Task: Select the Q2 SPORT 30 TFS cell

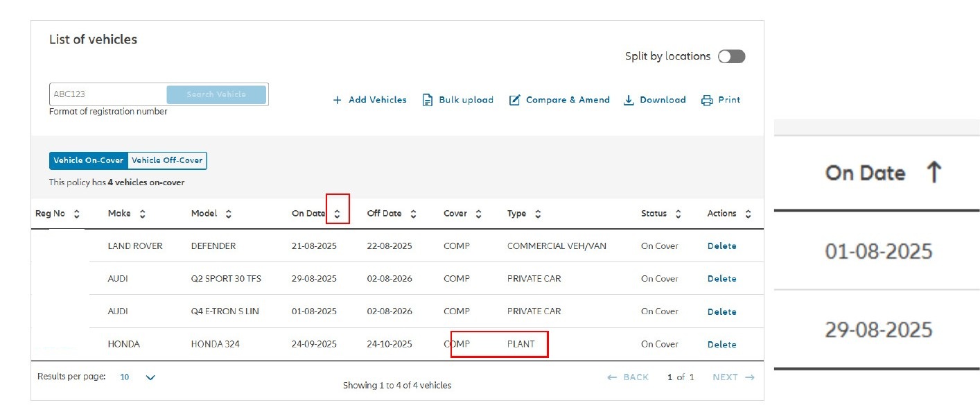Action: tap(226, 279)
